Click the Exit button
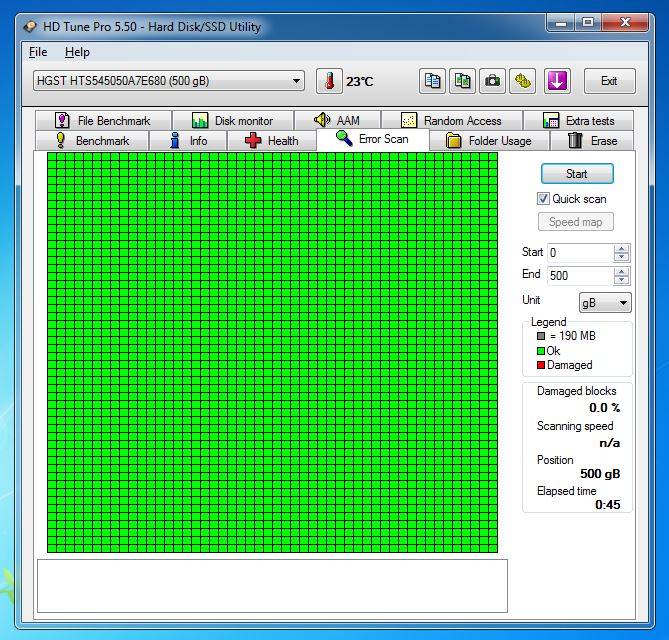 (609, 81)
